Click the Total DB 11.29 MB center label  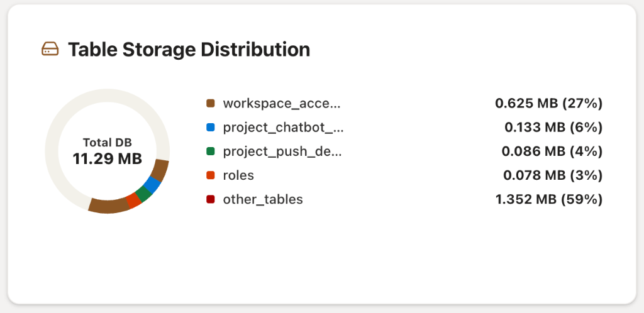point(107,151)
